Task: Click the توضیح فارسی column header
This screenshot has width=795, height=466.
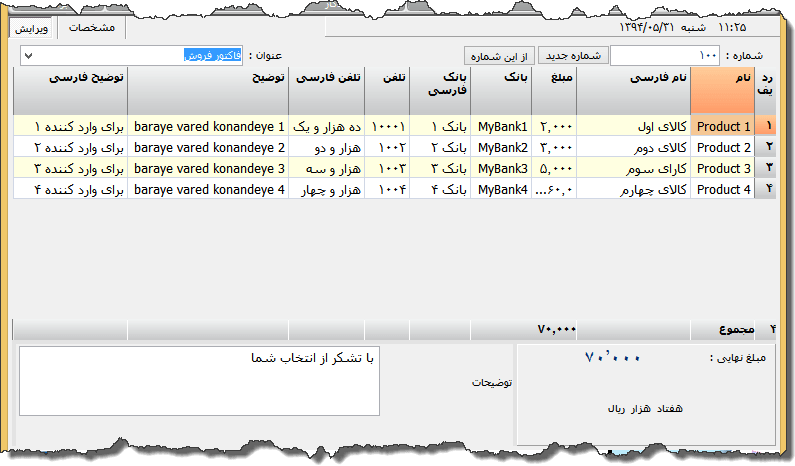Action: [x=70, y=89]
